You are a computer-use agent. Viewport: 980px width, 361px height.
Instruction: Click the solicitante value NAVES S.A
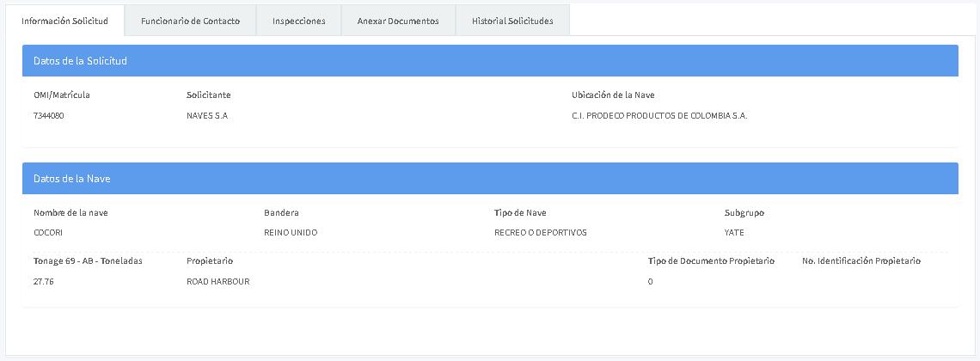coord(207,115)
